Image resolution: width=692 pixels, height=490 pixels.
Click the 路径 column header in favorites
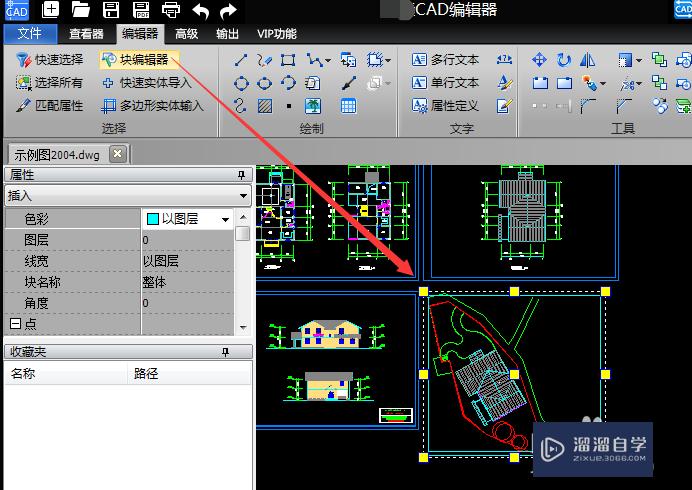(x=146, y=374)
